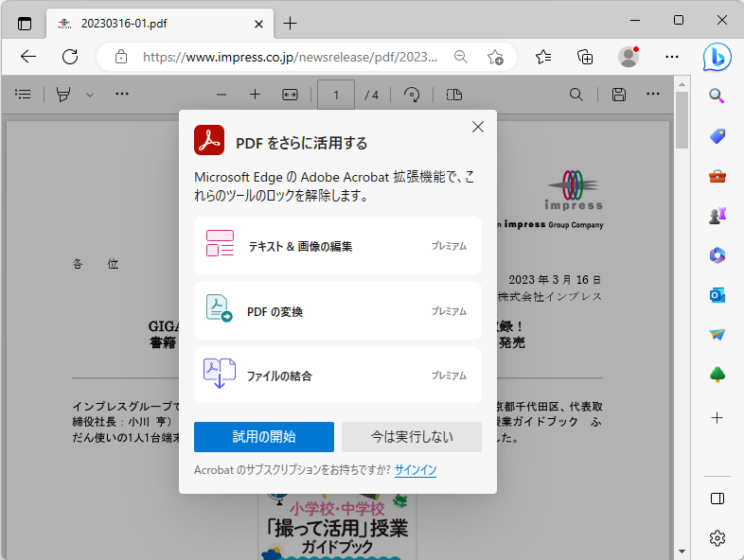Viewport: 744px width, 560px height.
Task: View site information lock icon
Action: (x=121, y=57)
